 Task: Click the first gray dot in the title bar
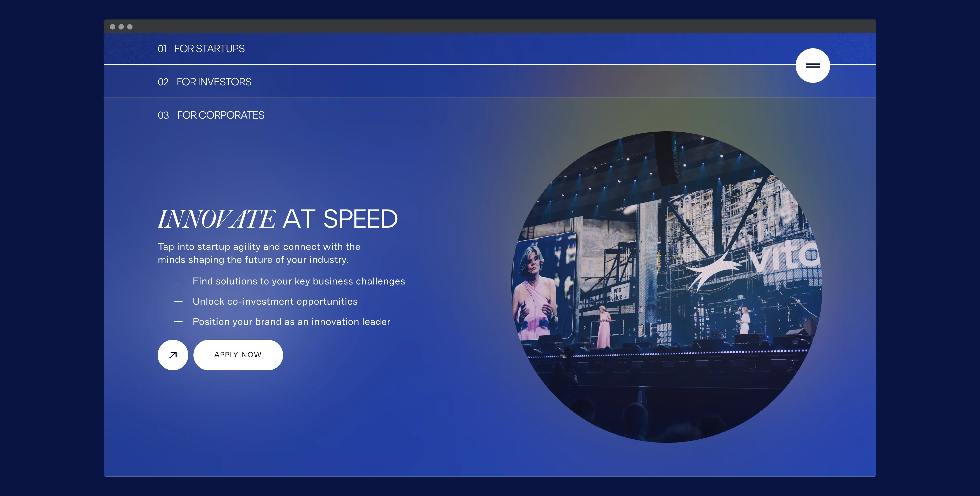point(113,27)
